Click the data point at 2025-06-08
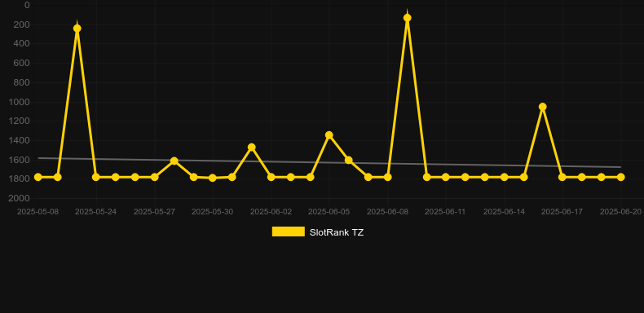Viewport: 644px width, 313px height. coord(388,177)
